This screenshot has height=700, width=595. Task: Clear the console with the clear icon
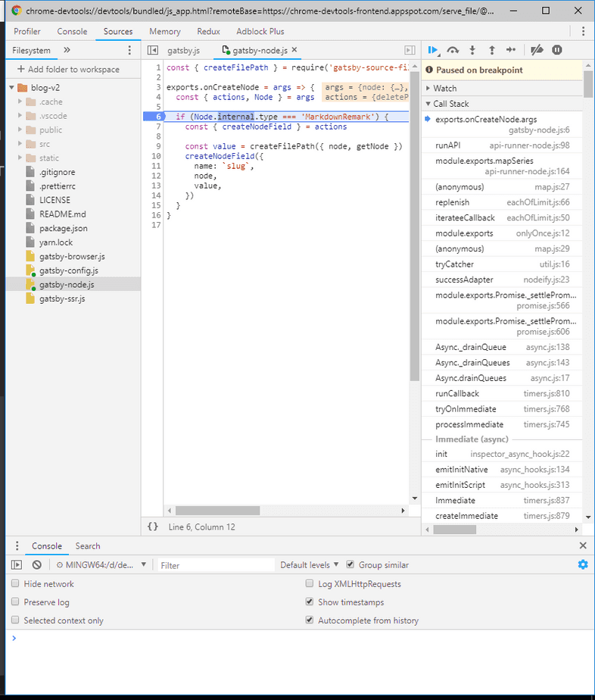[36, 565]
